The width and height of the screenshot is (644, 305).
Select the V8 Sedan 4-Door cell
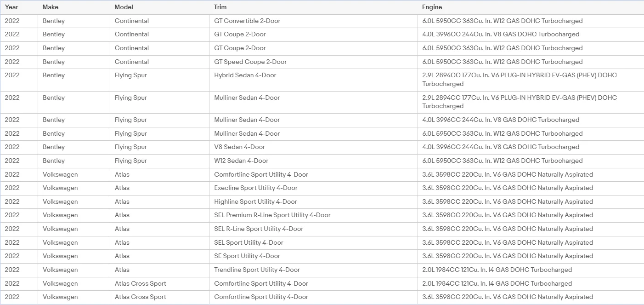313,147
